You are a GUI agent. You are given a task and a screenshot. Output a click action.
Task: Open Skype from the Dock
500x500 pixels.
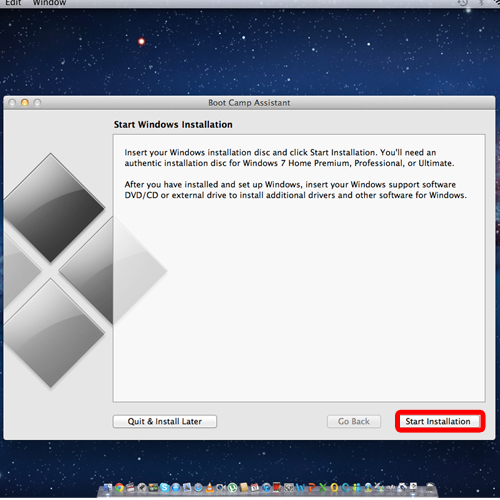(164, 488)
